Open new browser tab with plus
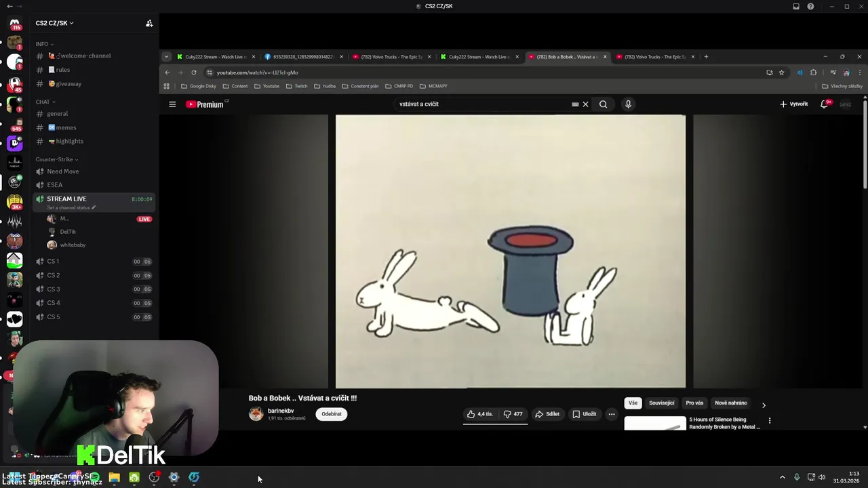 pos(706,57)
